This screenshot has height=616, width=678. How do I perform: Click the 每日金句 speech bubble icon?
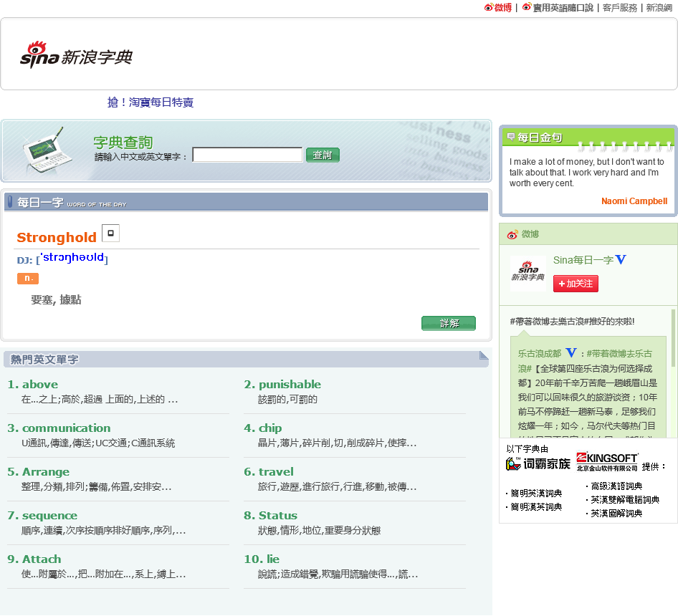click(x=511, y=137)
